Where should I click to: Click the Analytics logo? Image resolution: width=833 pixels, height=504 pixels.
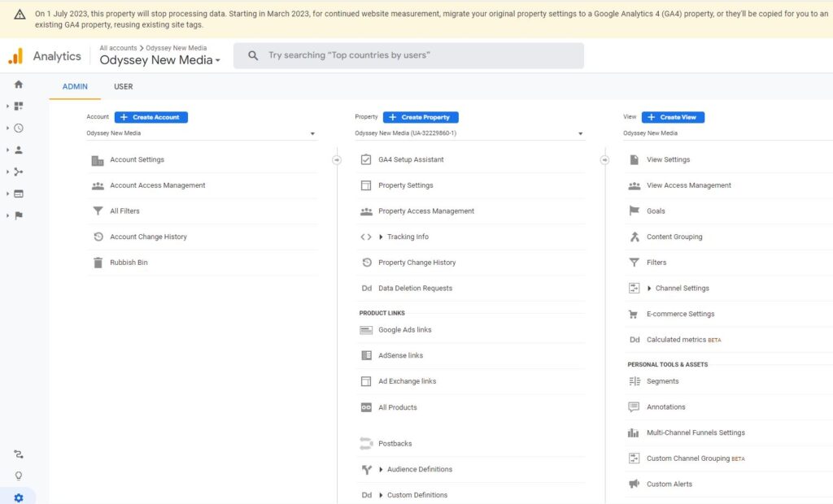16,56
